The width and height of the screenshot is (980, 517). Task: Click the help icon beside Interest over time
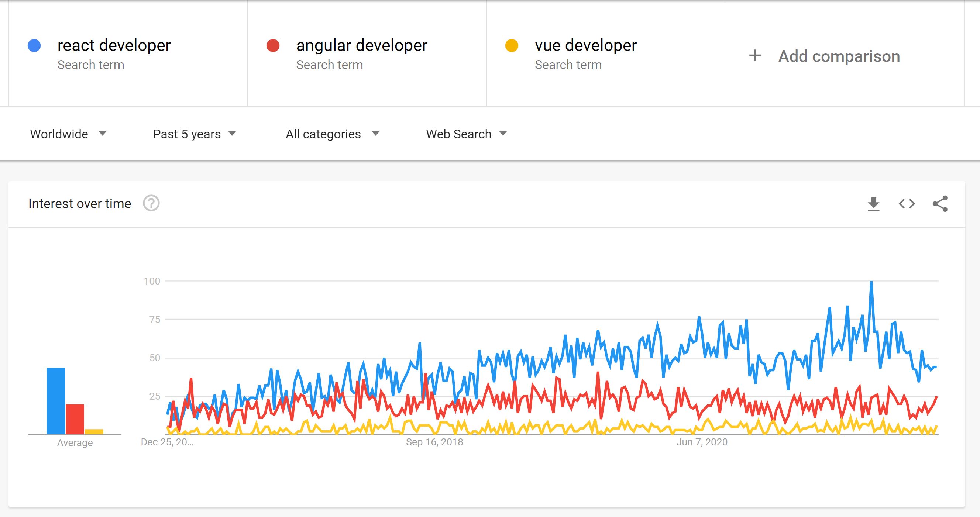point(151,203)
